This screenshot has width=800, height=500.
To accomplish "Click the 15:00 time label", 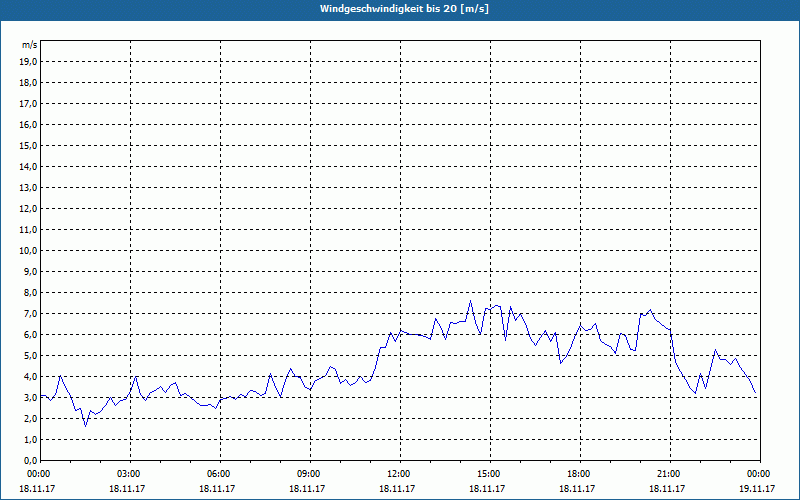I will point(490,474).
